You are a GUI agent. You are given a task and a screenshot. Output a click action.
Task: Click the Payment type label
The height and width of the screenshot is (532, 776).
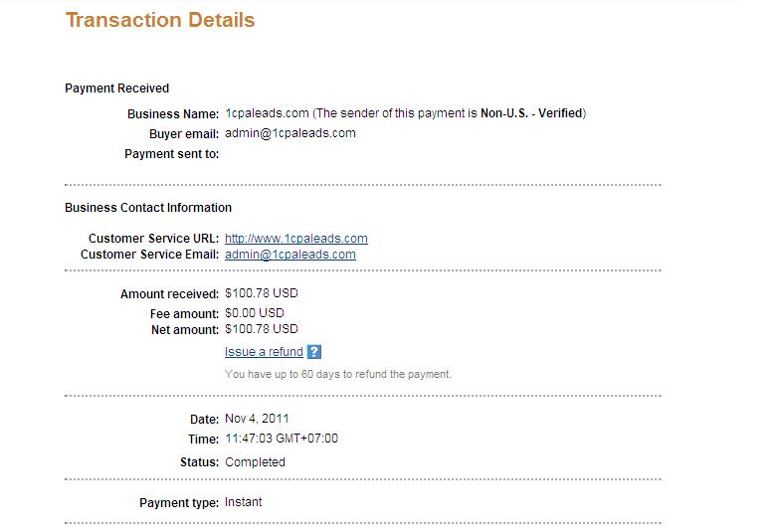click(179, 503)
